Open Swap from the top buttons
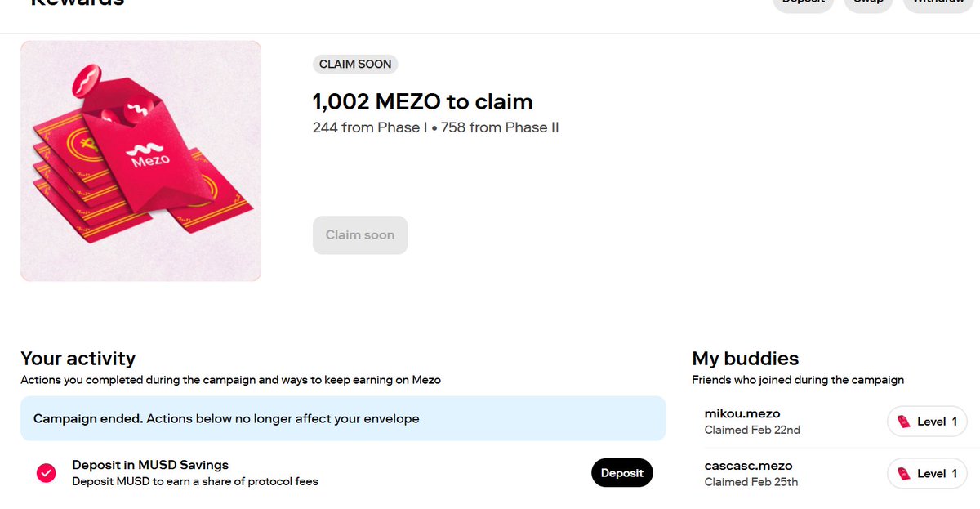 tap(868, 4)
